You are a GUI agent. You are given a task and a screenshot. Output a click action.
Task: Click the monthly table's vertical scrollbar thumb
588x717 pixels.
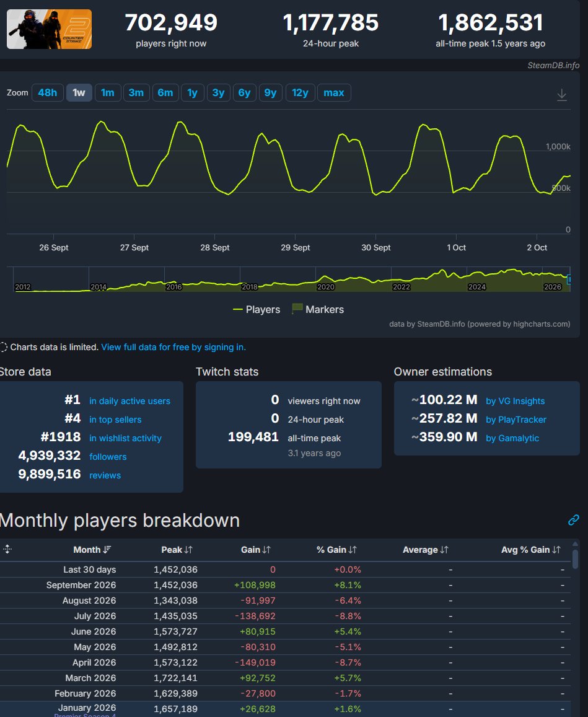pos(575,559)
